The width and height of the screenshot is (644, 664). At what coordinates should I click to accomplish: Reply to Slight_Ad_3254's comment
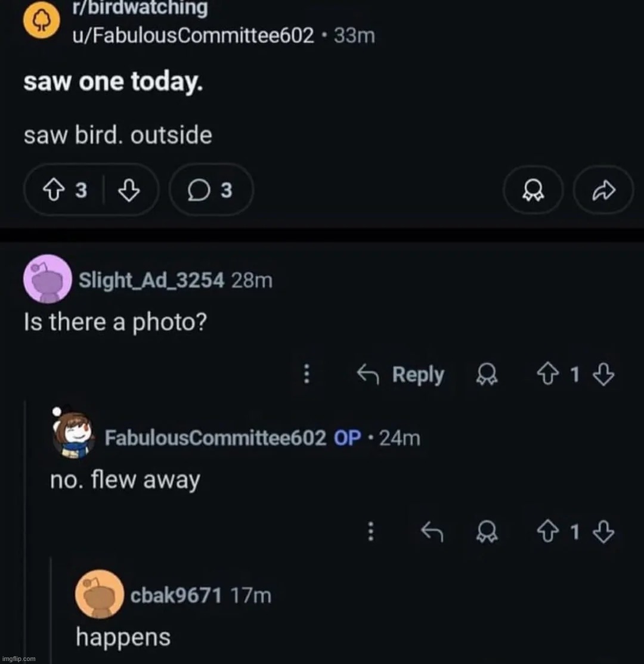(401, 374)
